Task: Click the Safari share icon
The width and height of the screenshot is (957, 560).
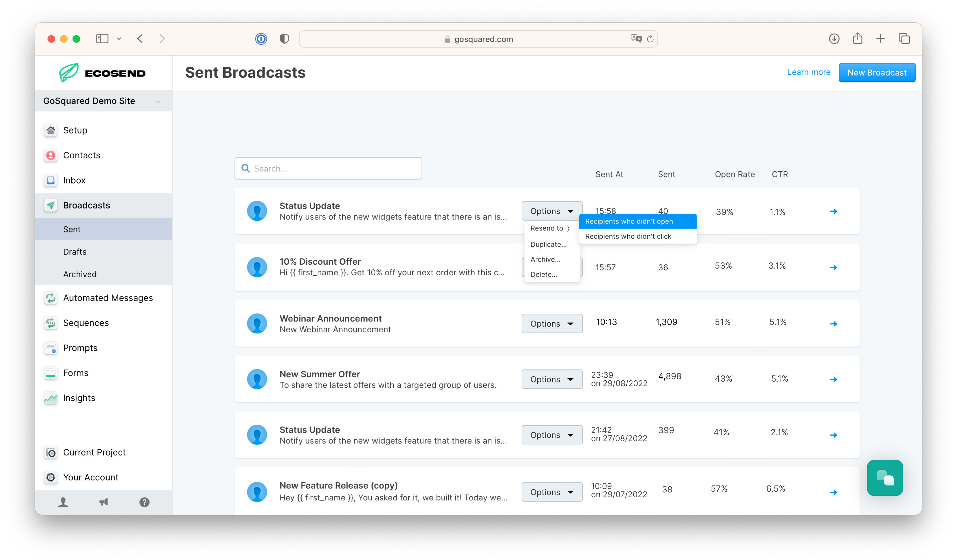Action: (x=857, y=38)
